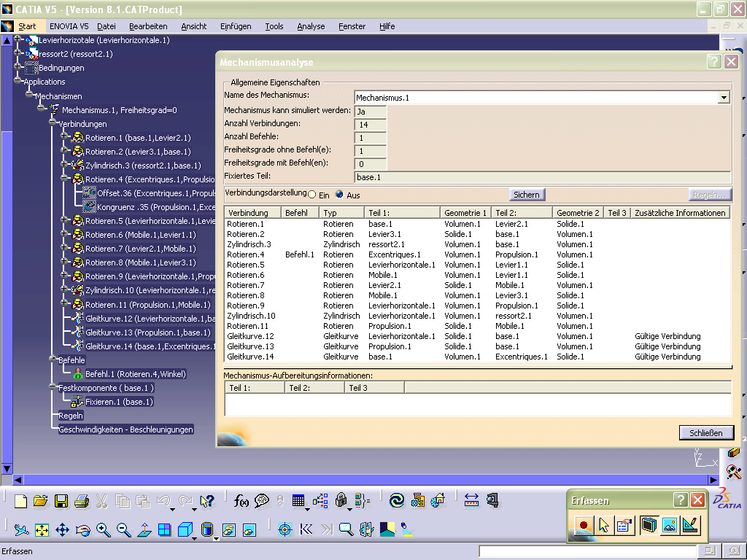
Task: Open a file with the folder icon
Action: click(41, 501)
